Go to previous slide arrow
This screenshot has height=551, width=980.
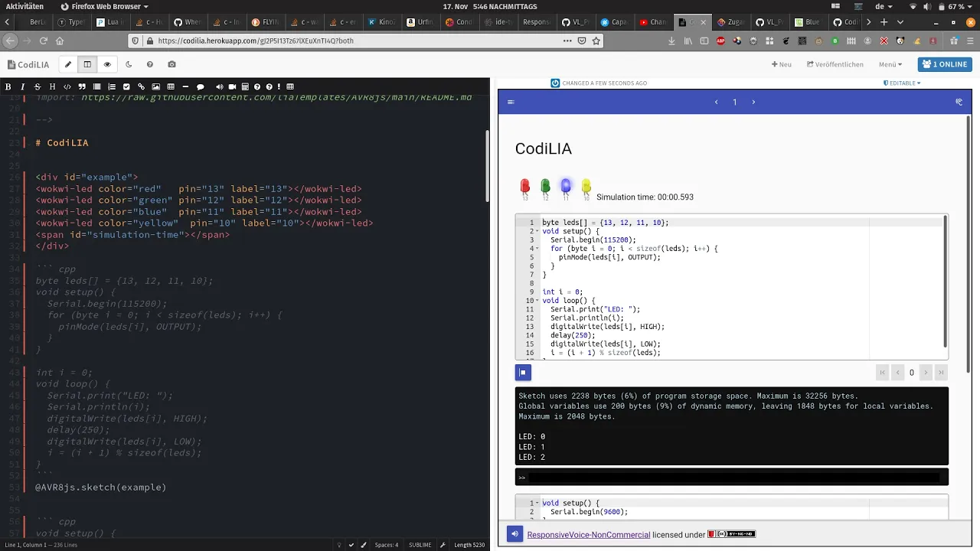716,102
